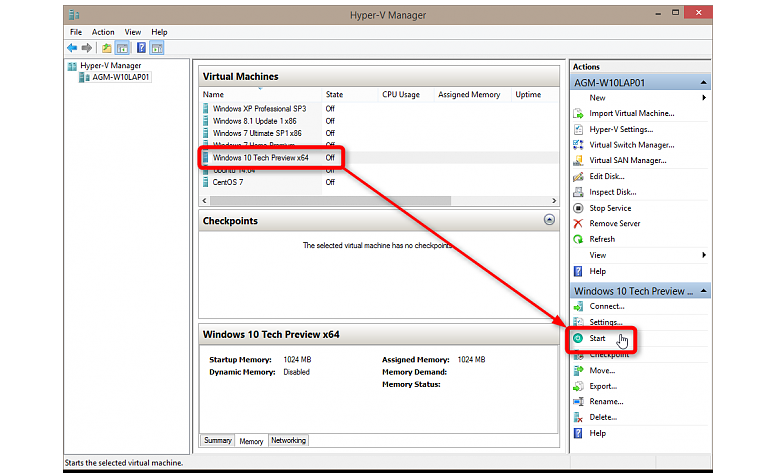Switch to the Memory tab
774x473 pixels.
tap(251, 441)
